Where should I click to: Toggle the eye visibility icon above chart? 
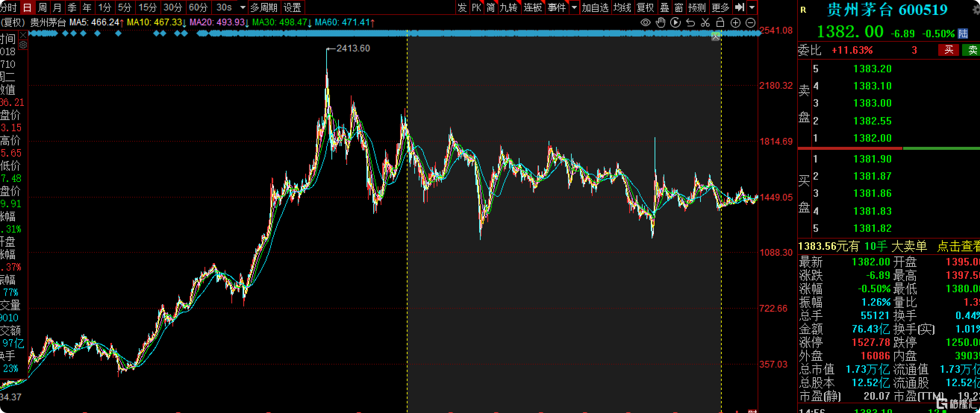[645, 23]
